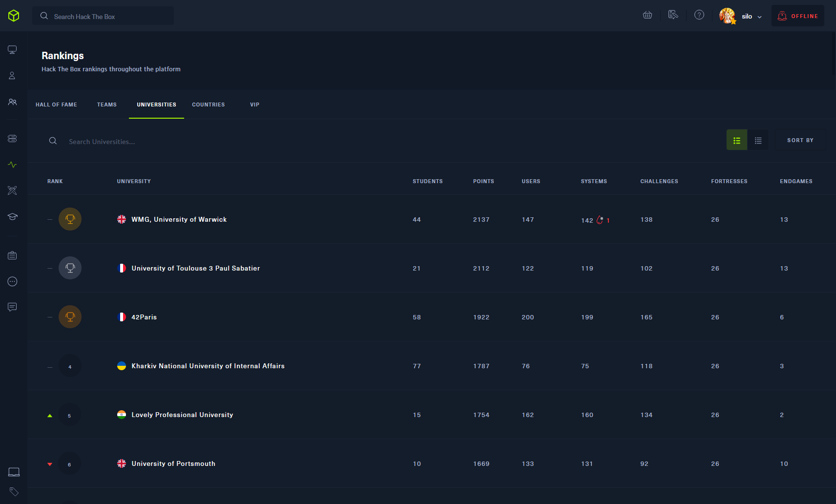
Task: Click the graduation cap academy icon
Action: 12,216
